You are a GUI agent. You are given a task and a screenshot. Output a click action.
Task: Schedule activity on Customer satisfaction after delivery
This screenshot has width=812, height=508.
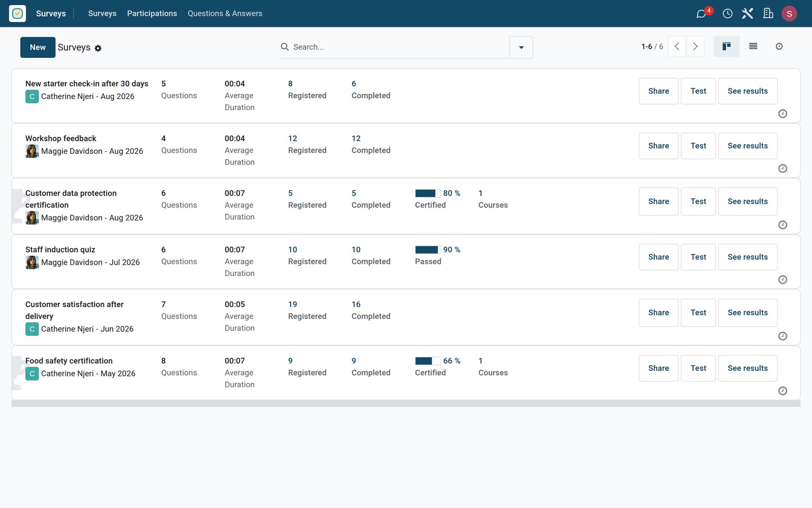(783, 336)
